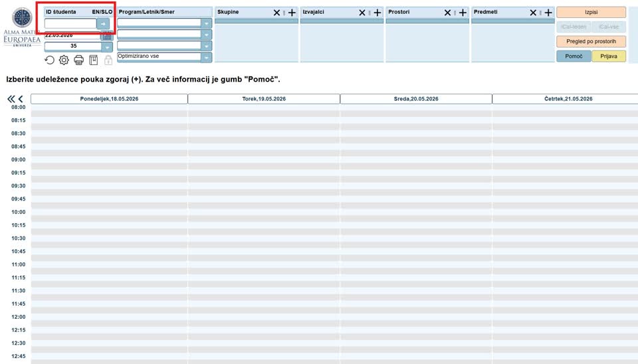Open Pregled po prostorih

pyautogui.click(x=591, y=41)
